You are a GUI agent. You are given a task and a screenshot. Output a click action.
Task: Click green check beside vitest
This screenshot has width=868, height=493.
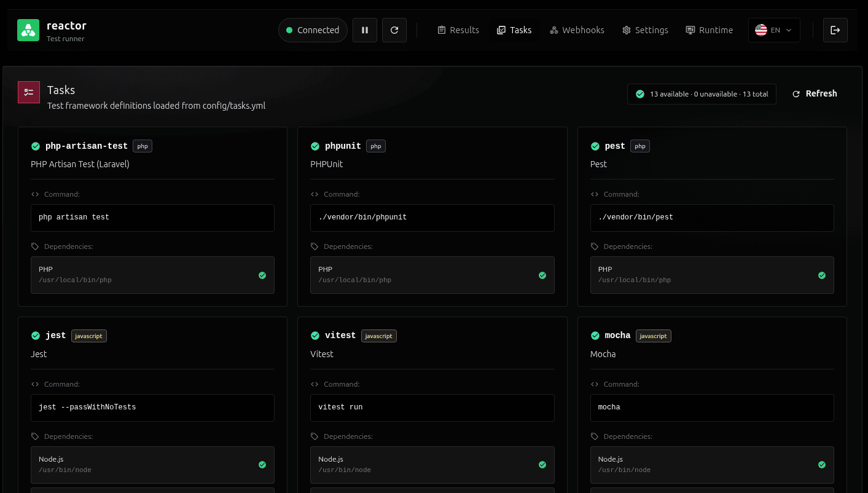[x=315, y=336]
